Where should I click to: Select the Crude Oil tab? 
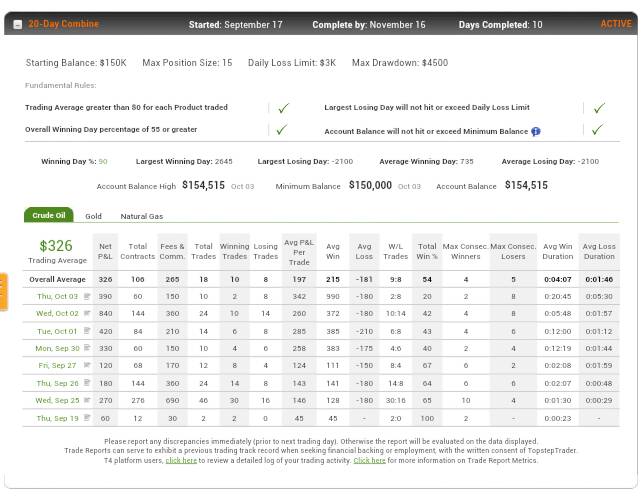(x=49, y=215)
